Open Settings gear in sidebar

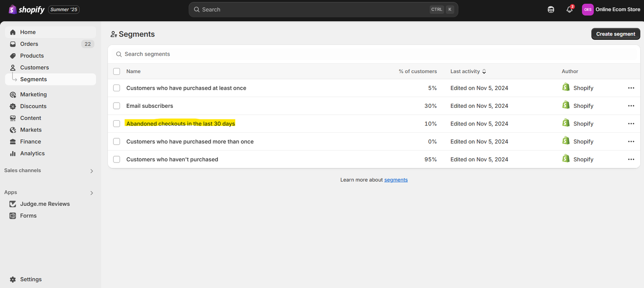pyautogui.click(x=13, y=279)
